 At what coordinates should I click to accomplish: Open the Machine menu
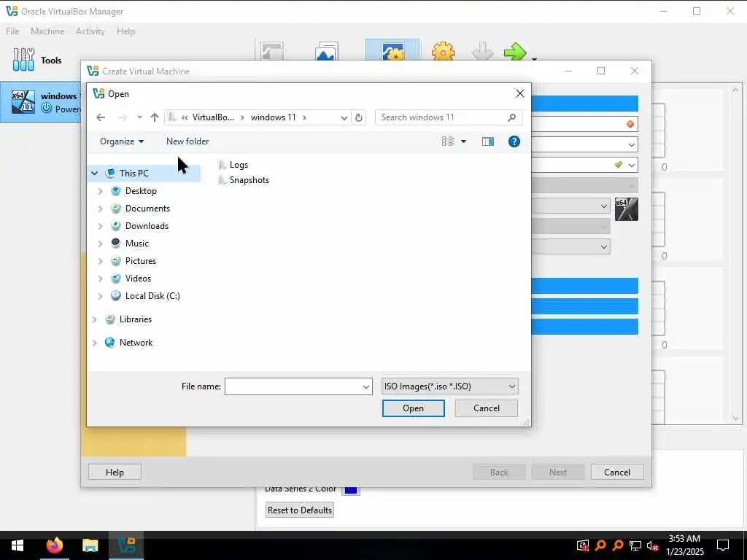[x=47, y=31]
